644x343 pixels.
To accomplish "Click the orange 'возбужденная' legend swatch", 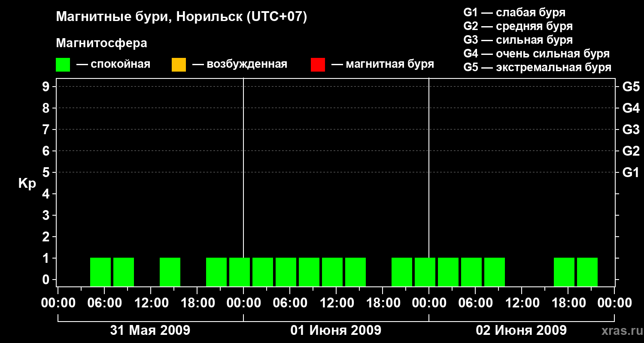I will click(x=179, y=64).
